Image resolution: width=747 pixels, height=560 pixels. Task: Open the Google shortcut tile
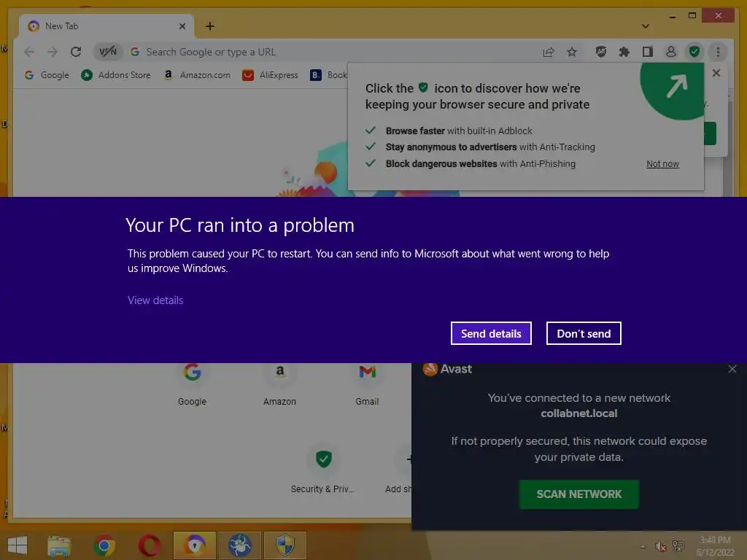(x=193, y=384)
